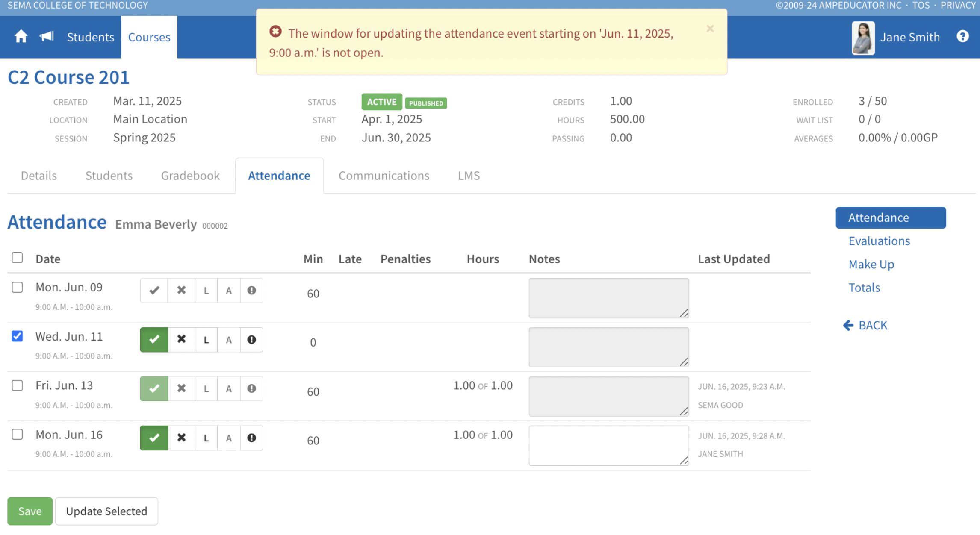This screenshot has height=535, width=980.
Task: Mark Fri. Jun. 13 as late
Action: (x=206, y=389)
